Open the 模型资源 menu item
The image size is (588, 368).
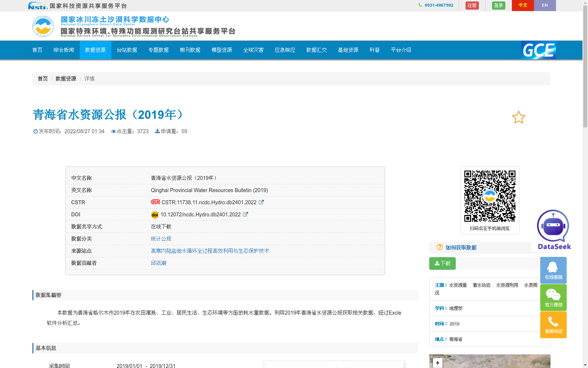click(222, 50)
